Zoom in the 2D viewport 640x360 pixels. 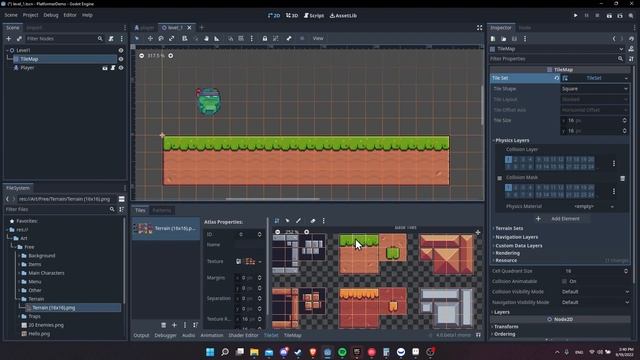[171, 56]
